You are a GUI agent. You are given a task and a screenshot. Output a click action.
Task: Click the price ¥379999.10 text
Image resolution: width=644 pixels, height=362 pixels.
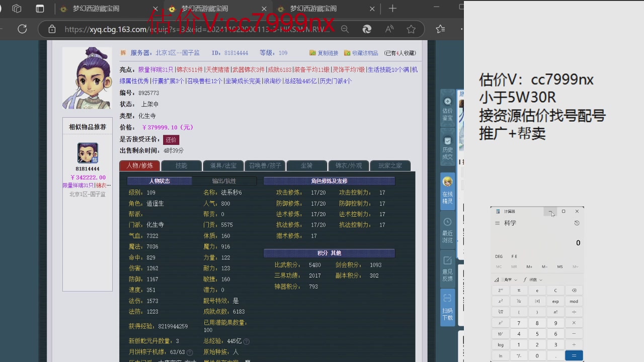pos(168,128)
